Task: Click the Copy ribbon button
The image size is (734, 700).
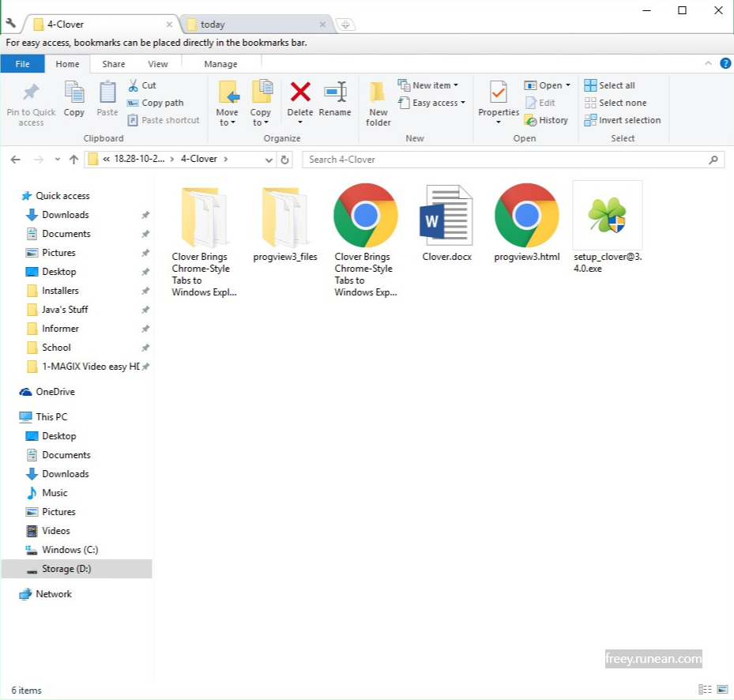Action: pyautogui.click(x=74, y=99)
